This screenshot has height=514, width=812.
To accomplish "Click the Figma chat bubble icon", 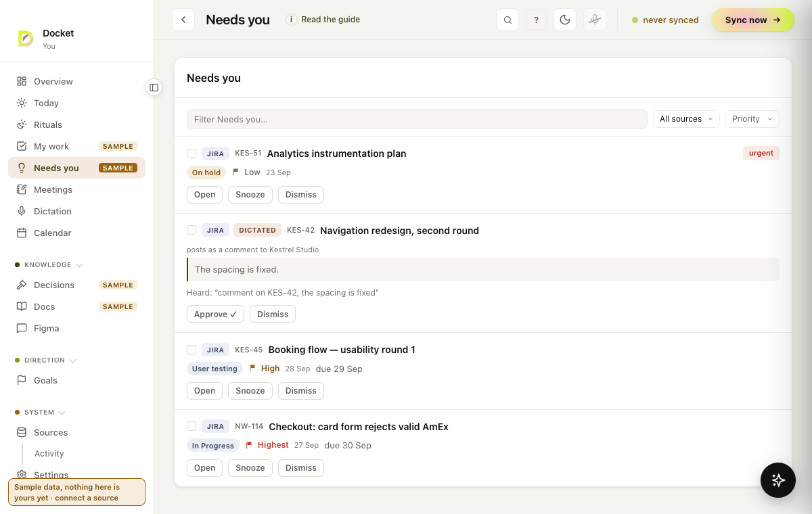I will [22, 328].
